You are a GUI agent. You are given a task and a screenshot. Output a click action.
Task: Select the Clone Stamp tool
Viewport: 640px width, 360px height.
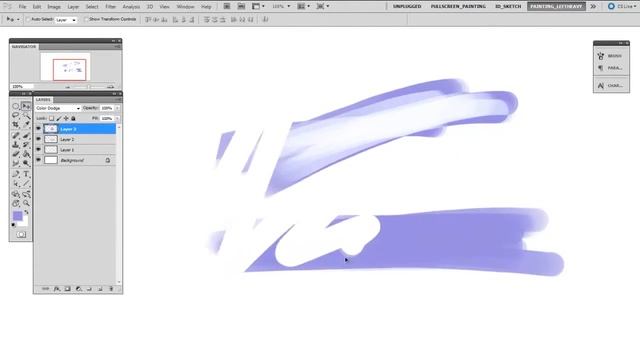pyautogui.click(x=16, y=145)
